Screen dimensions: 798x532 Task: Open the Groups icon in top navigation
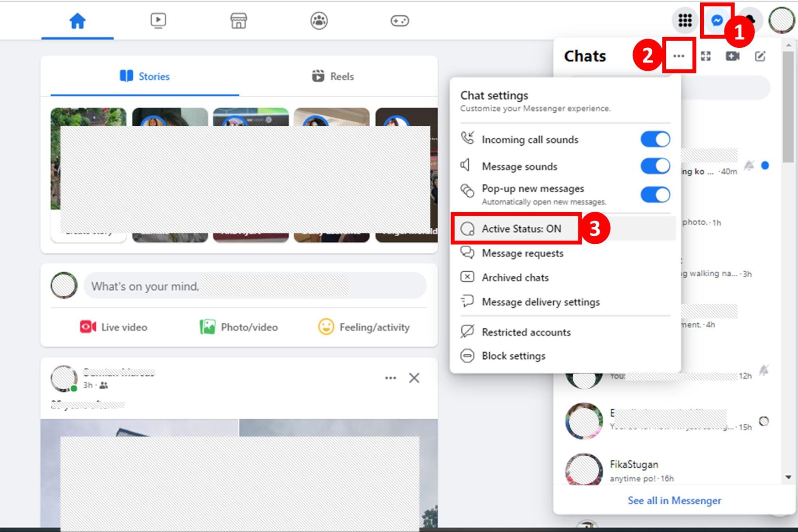319,21
